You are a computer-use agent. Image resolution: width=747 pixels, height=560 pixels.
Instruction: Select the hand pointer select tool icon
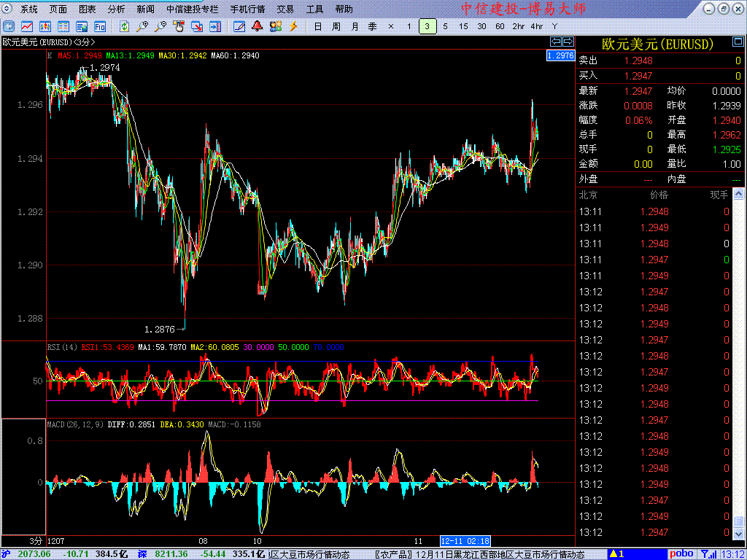[x=179, y=26]
